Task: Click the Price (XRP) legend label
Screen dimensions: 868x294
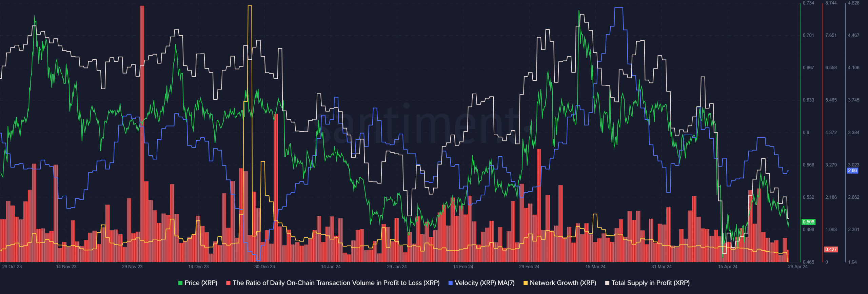Action: pyautogui.click(x=201, y=283)
